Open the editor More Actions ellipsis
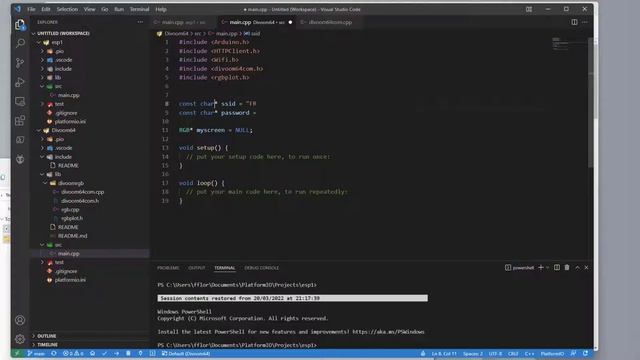This screenshot has height=360, width=640. point(585,22)
